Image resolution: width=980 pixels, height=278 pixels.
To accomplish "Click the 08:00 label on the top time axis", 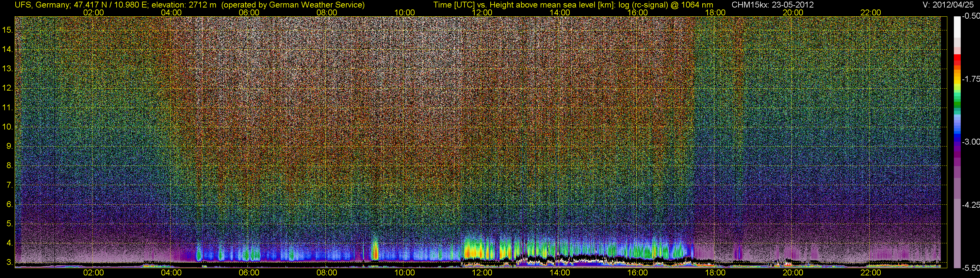I will tap(327, 12).
